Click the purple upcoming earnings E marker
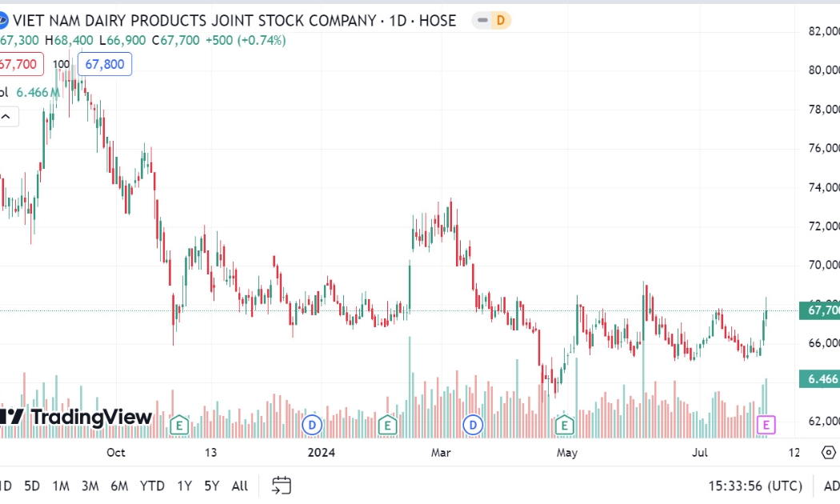Screen dimensions: 840x504 click(x=766, y=426)
